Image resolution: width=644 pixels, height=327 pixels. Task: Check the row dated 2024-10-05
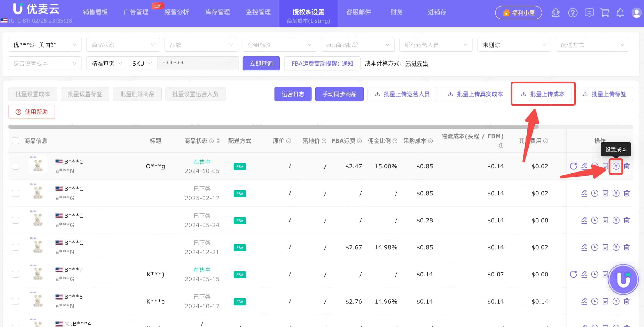(x=16, y=166)
